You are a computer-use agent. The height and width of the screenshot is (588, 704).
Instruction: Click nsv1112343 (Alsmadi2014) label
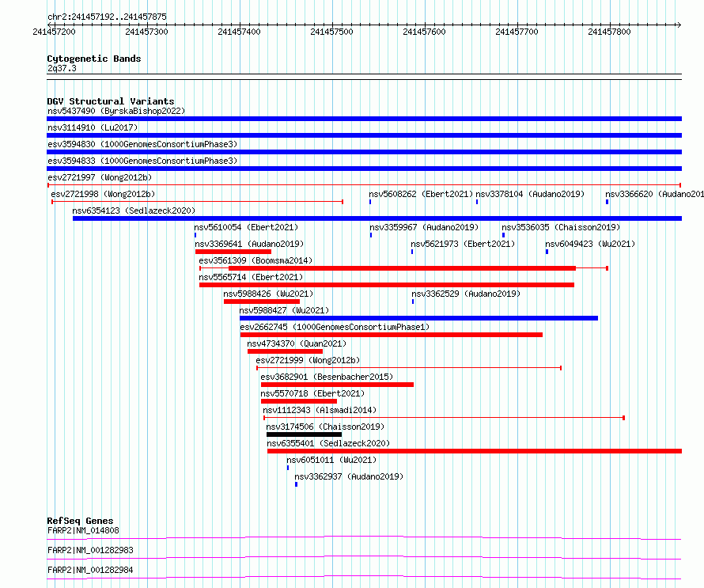[320, 410]
